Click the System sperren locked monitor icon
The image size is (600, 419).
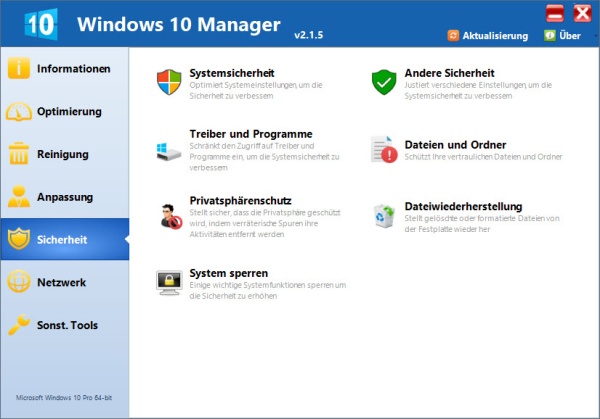click(169, 283)
